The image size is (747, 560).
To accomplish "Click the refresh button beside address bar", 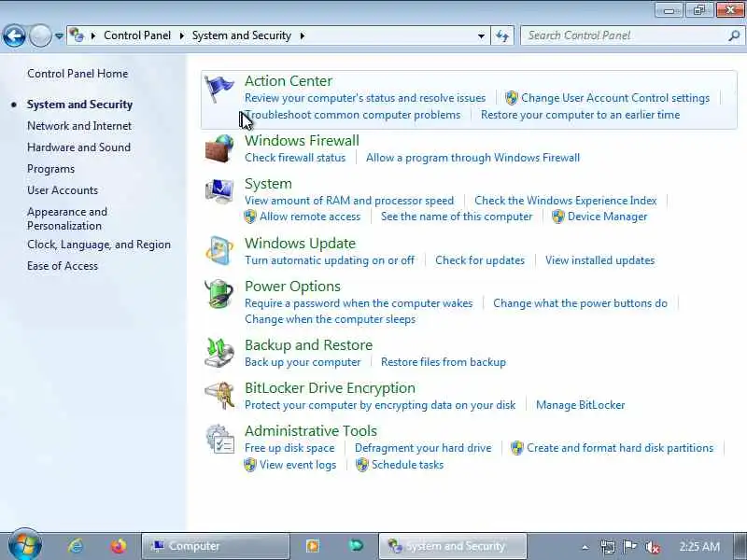I will point(502,35).
